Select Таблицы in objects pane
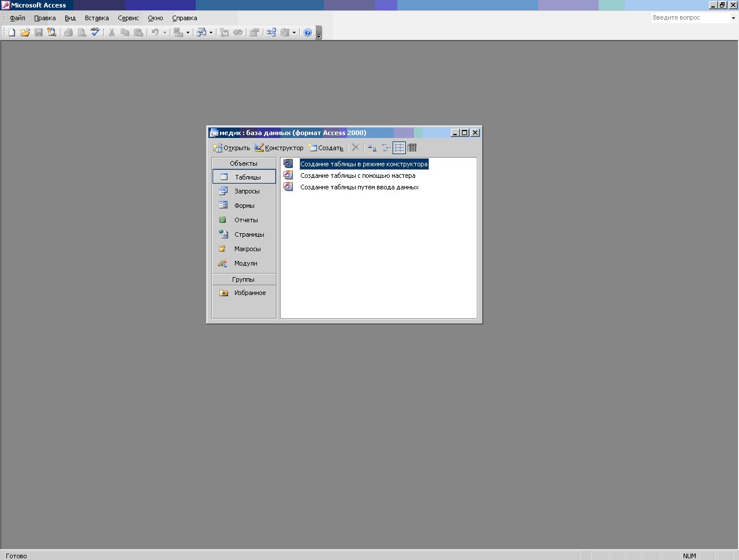Image resolution: width=739 pixels, height=560 pixels. [244, 177]
